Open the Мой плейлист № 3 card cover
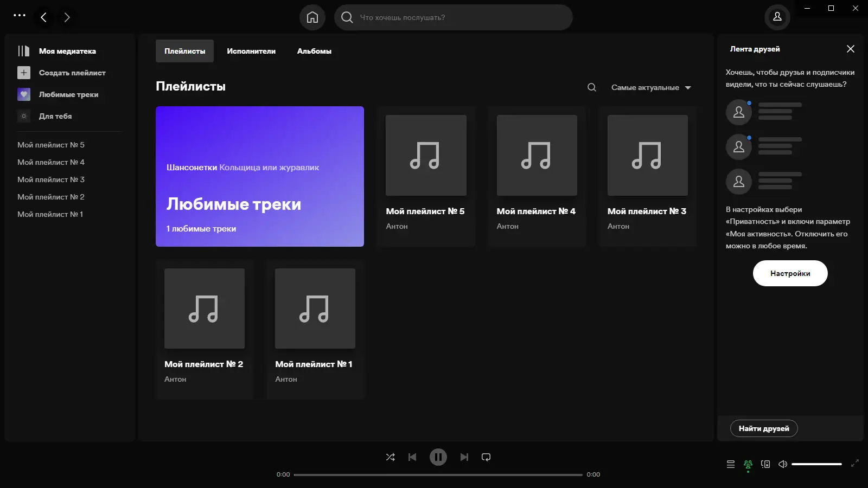Image resolution: width=868 pixels, height=488 pixels. pyautogui.click(x=648, y=155)
